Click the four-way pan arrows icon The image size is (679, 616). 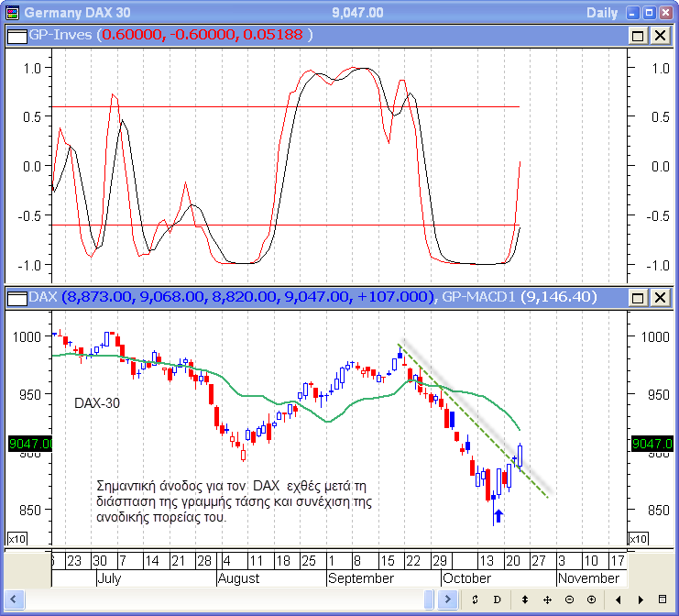(x=547, y=599)
